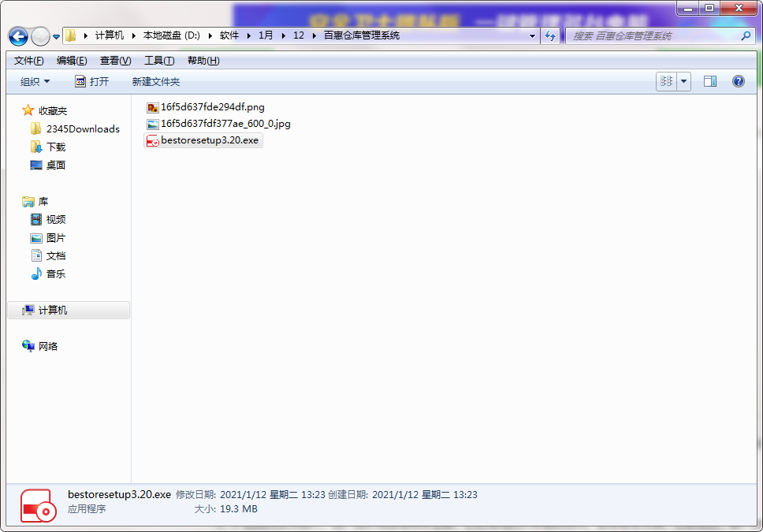Click the Help question mark icon
This screenshot has height=532, width=763.
click(x=739, y=81)
